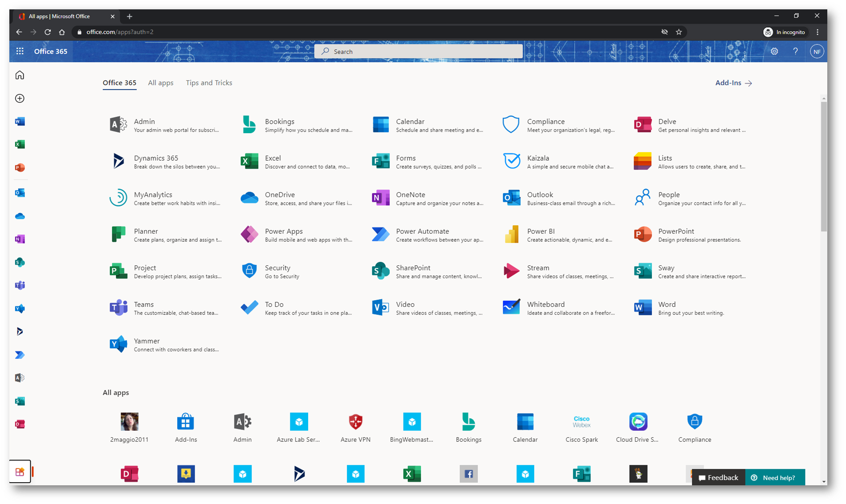Viewport: 846px width, 504px height.
Task: Click the Create plus icon in sidebar
Action: 20,98
